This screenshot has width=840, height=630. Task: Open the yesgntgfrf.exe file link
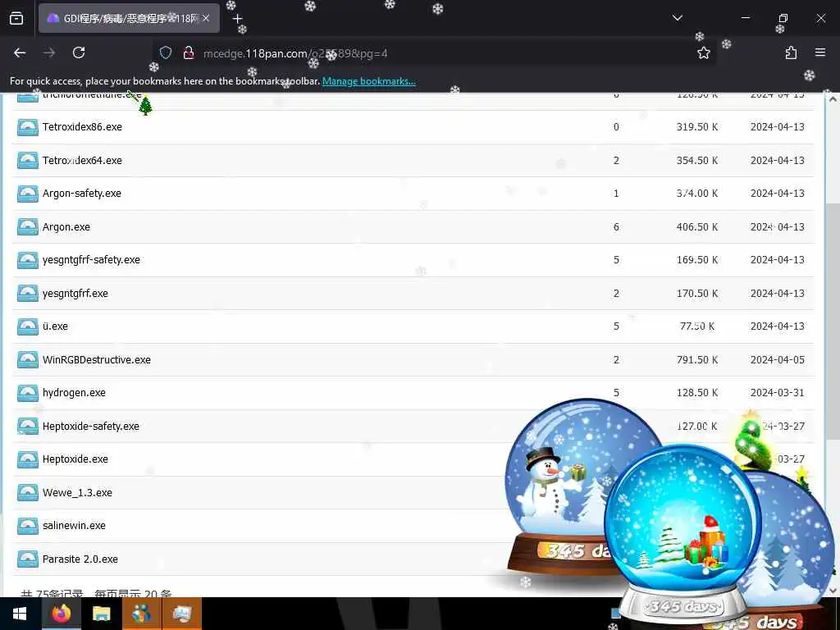[75, 293]
